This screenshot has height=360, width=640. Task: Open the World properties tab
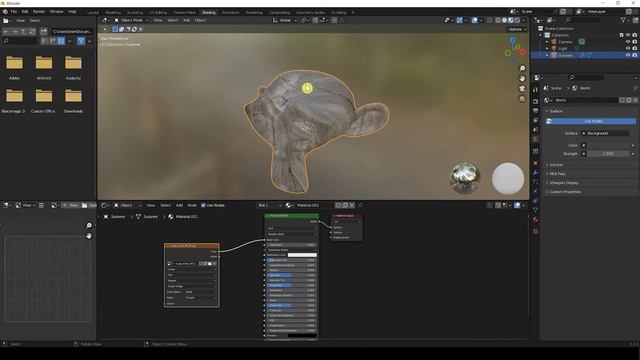(536, 140)
